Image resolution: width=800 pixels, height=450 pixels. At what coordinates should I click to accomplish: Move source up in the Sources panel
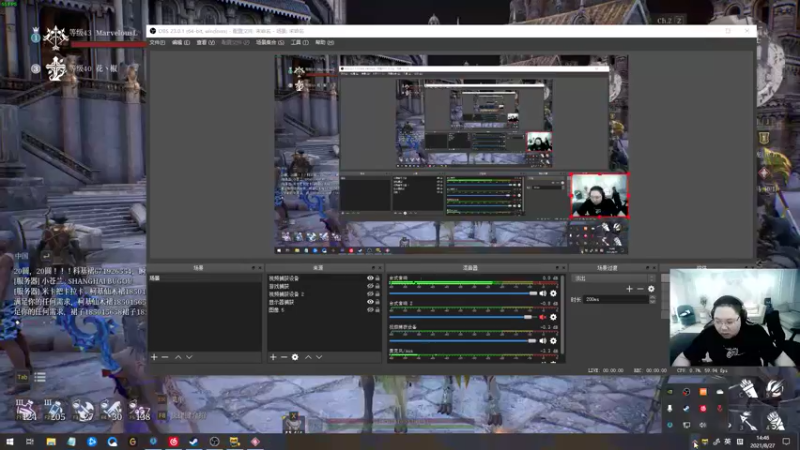click(x=308, y=357)
